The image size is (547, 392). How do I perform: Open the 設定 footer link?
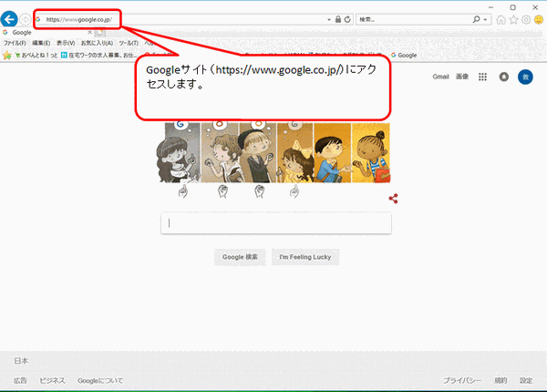[x=526, y=380]
